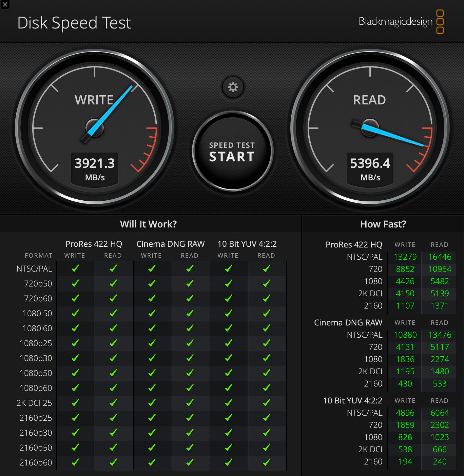
Task: Click 10 Bit YUV NTSC/PAL read value 6064
Action: [440, 413]
